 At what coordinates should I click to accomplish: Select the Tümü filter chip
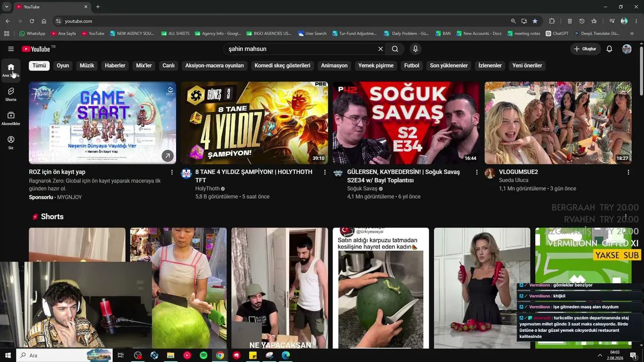pyautogui.click(x=39, y=65)
